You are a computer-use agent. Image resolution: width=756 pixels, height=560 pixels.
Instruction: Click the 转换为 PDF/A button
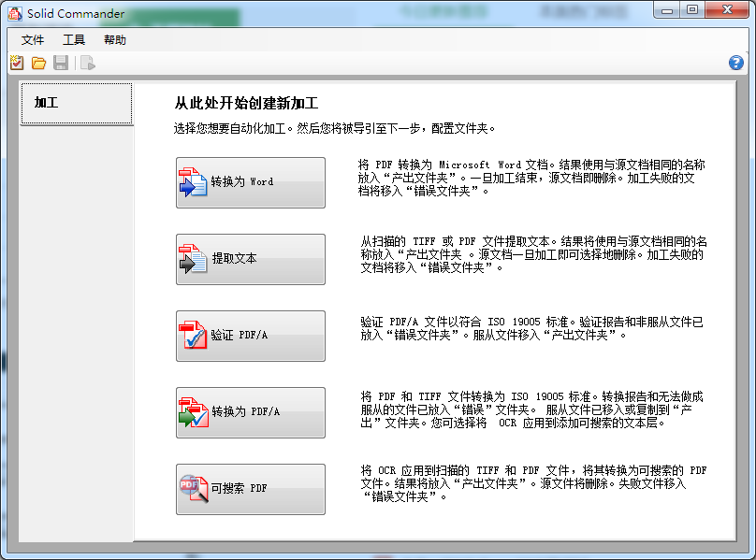pos(251,412)
